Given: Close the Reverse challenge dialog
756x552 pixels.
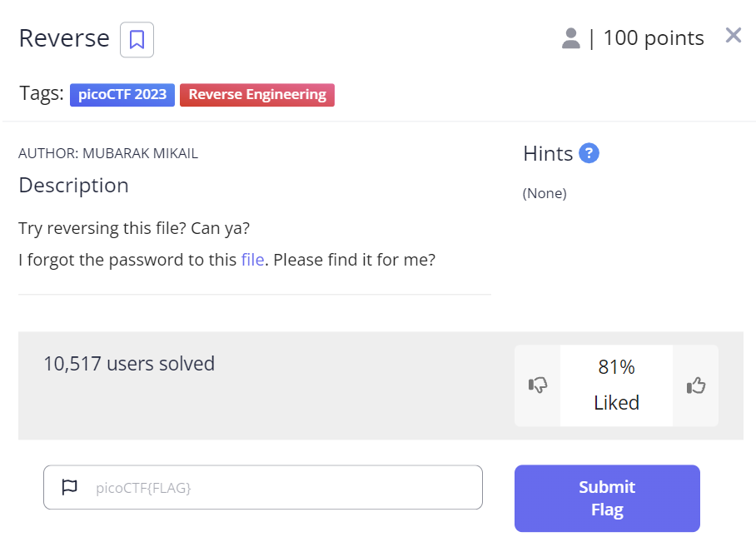Looking at the screenshot, I should point(733,35).
